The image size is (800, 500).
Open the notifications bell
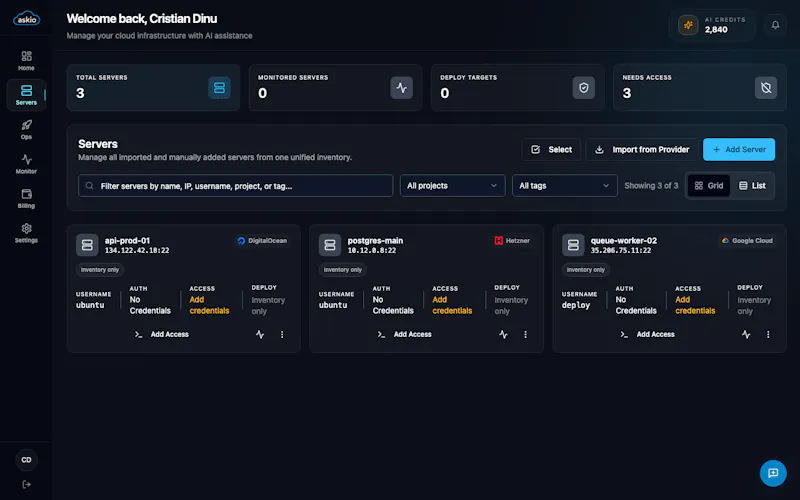pyautogui.click(x=775, y=24)
